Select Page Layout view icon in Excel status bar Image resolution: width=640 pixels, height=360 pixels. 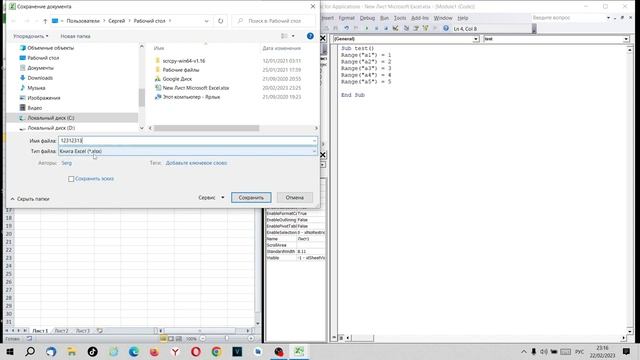click(171, 338)
